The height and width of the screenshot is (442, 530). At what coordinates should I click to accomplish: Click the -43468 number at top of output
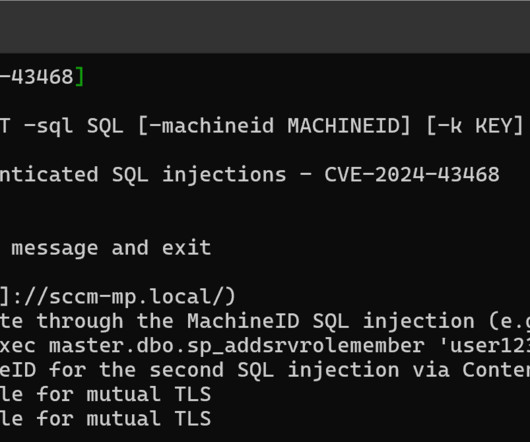[x=37, y=77]
